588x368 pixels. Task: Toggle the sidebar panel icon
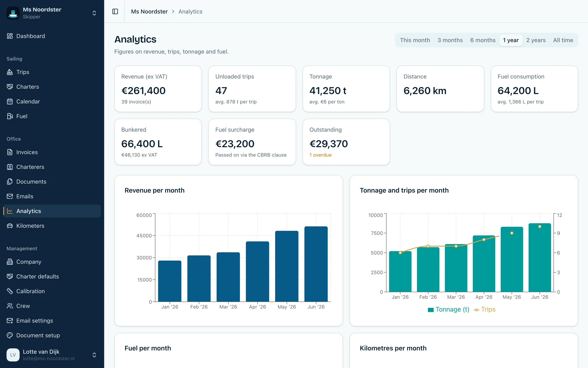click(x=115, y=11)
